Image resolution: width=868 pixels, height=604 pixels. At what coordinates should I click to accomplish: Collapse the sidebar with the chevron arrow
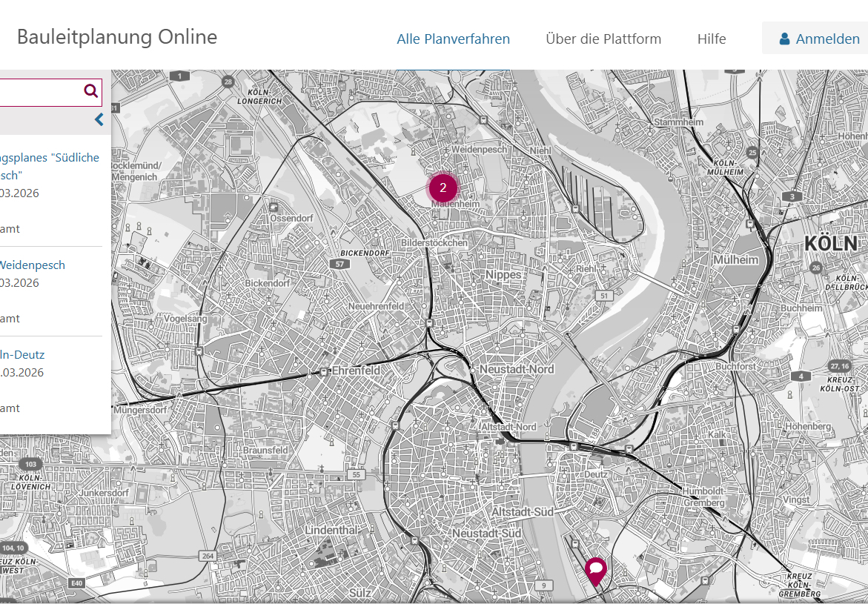[x=99, y=120]
